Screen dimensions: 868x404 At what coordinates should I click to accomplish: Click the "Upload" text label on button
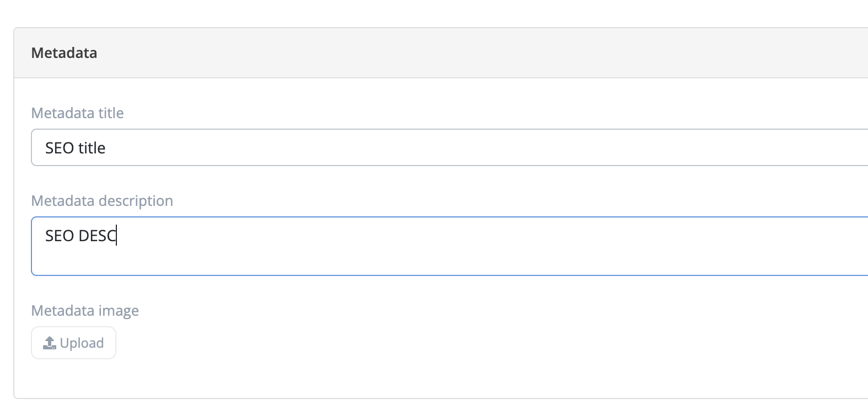[82, 343]
